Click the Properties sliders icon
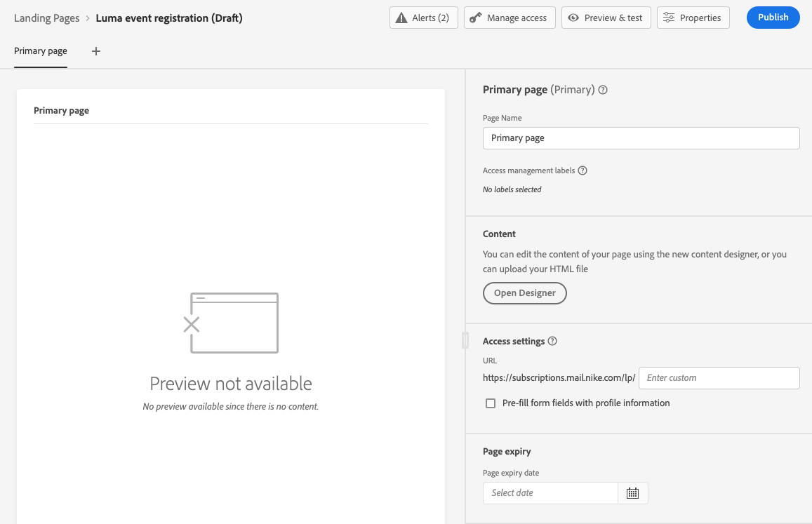The height and width of the screenshot is (524, 812). click(669, 18)
